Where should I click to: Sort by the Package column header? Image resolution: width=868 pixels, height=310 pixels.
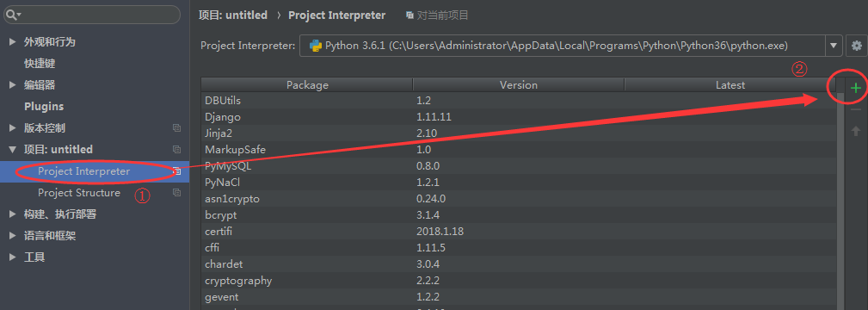coord(307,85)
